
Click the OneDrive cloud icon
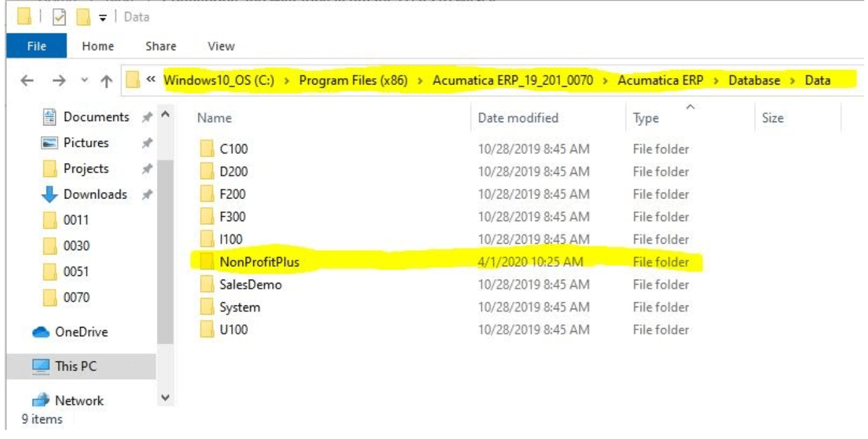pyautogui.click(x=41, y=332)
